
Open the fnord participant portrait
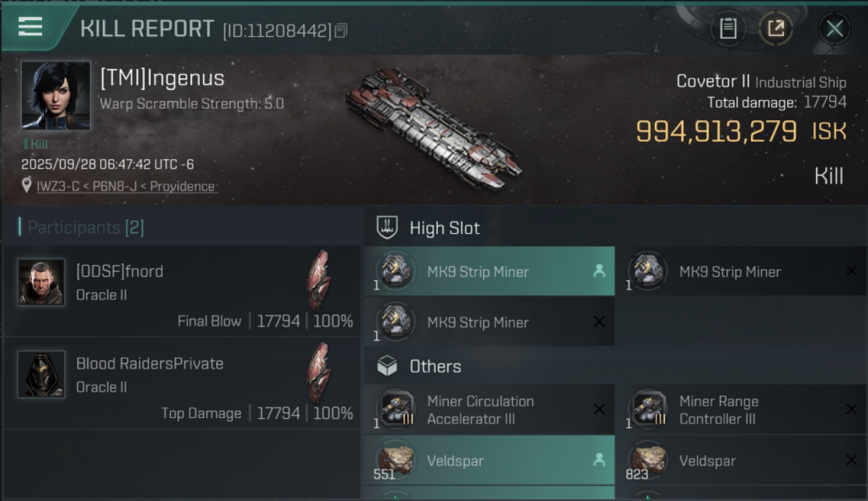41,283
